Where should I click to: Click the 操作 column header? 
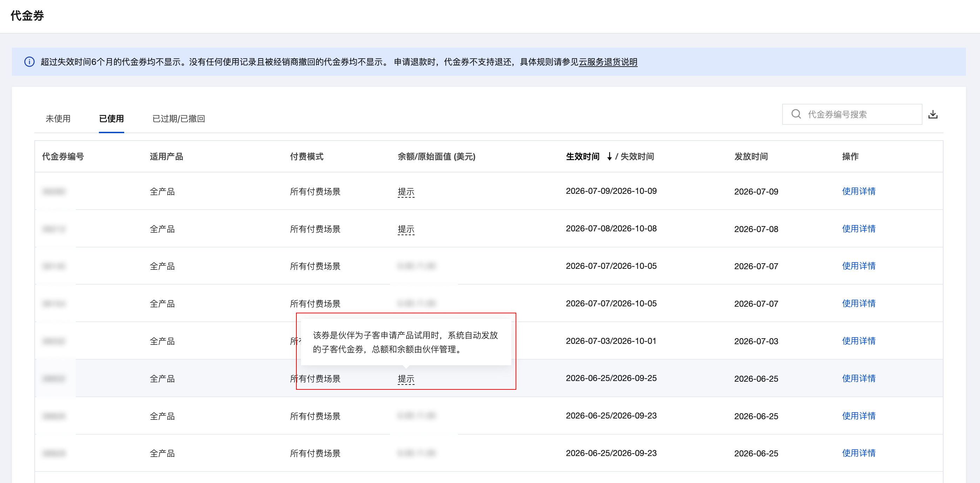coord(850,156)
